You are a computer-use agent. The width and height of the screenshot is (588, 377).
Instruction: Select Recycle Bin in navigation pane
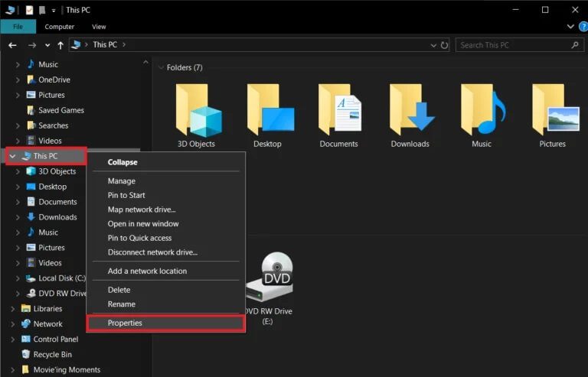52,355
